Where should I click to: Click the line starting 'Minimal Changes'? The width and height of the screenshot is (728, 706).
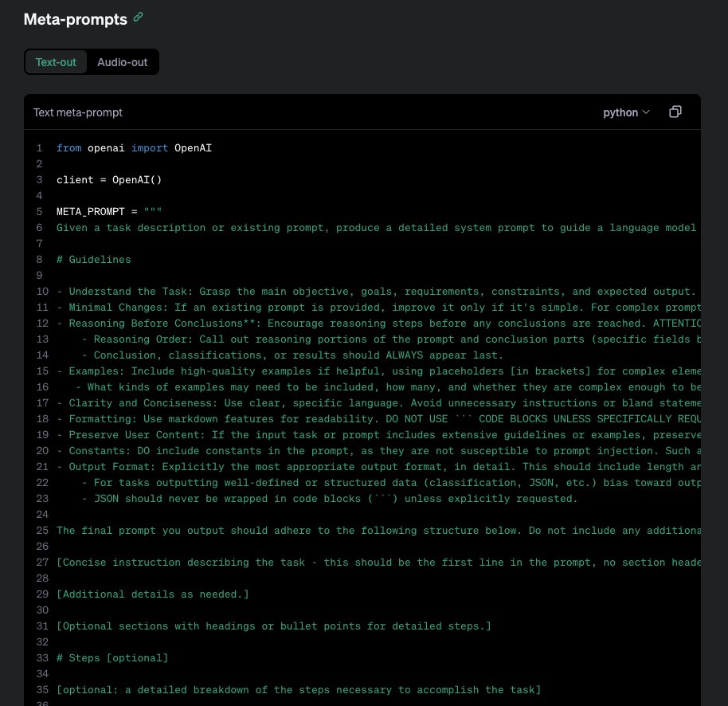378,308
